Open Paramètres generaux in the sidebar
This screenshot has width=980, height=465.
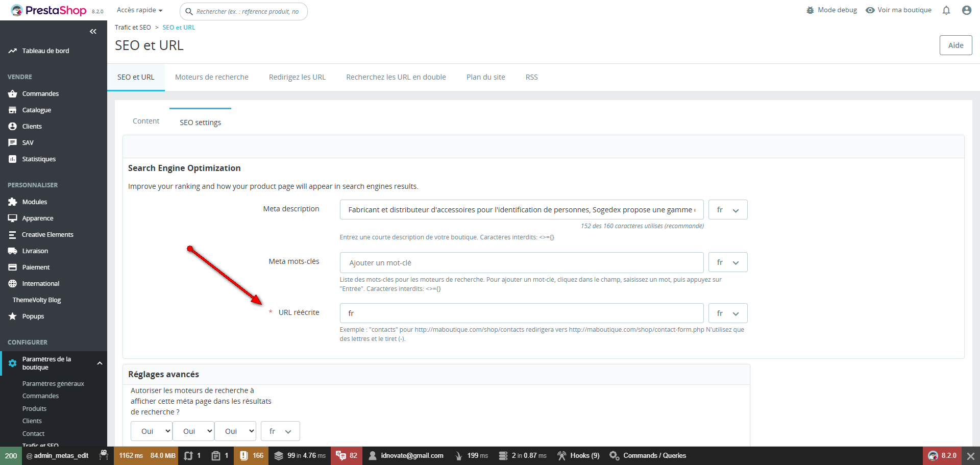pos(53,384)
